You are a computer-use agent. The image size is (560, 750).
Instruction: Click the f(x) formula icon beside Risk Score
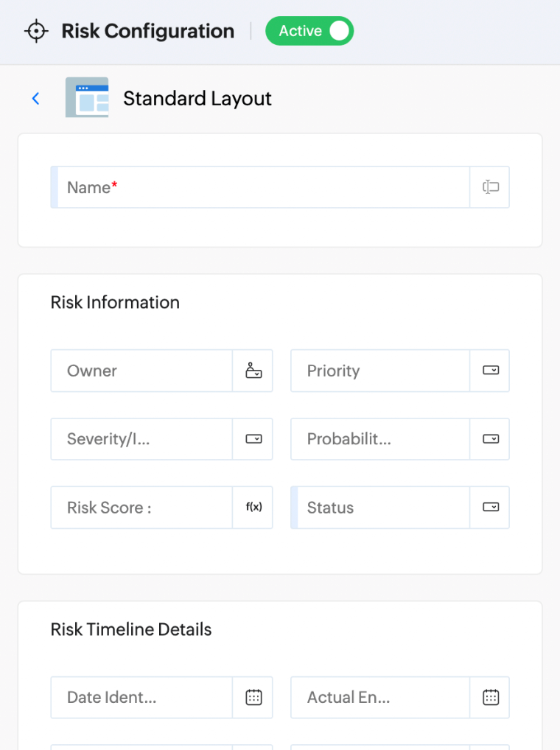(x=253, y=507)
